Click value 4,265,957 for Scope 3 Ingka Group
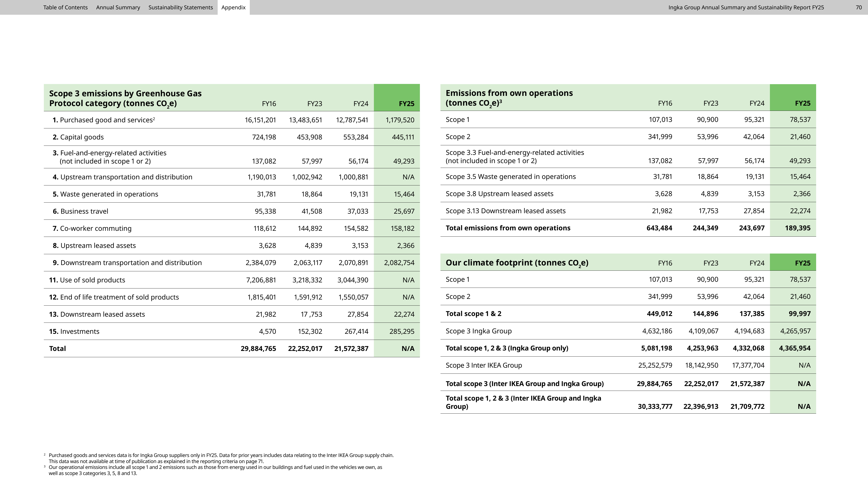 [x=796, y=331]
